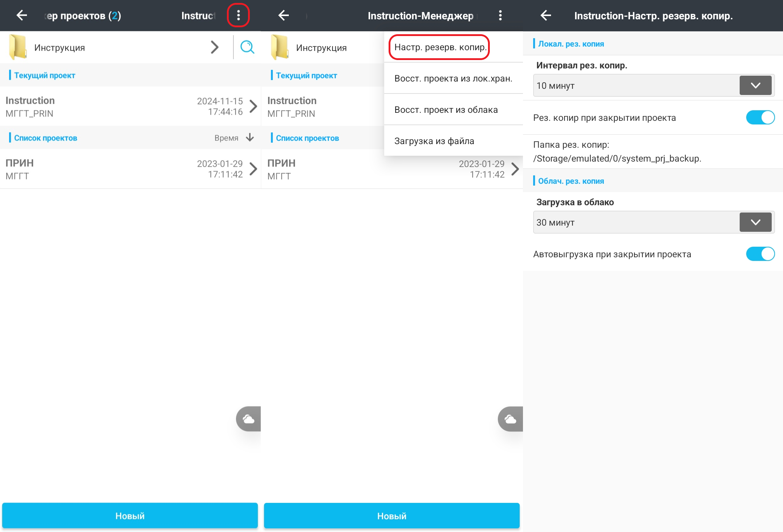
Task: Open Загрузка в облако 30 минут dropdown
Action: [755, 222]
